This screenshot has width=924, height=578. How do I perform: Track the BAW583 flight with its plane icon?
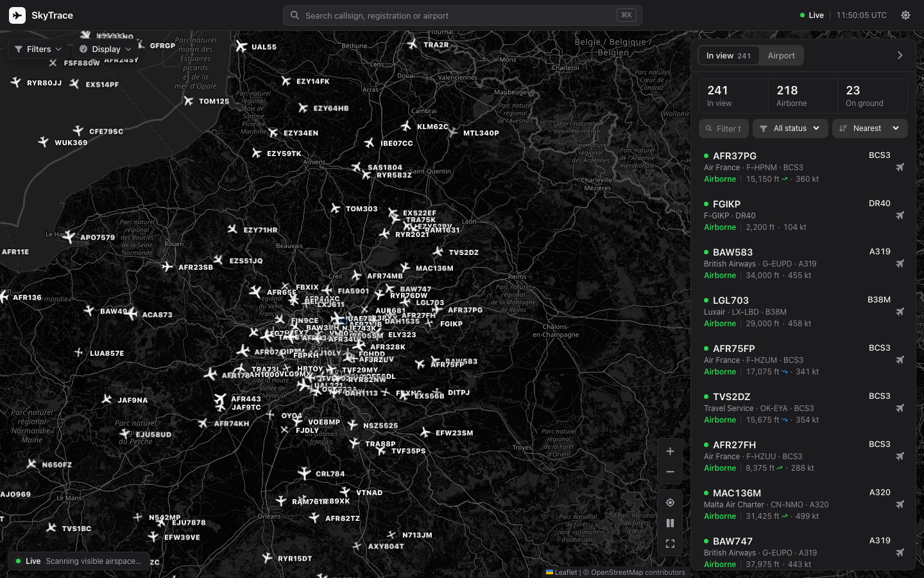(900, 264)
